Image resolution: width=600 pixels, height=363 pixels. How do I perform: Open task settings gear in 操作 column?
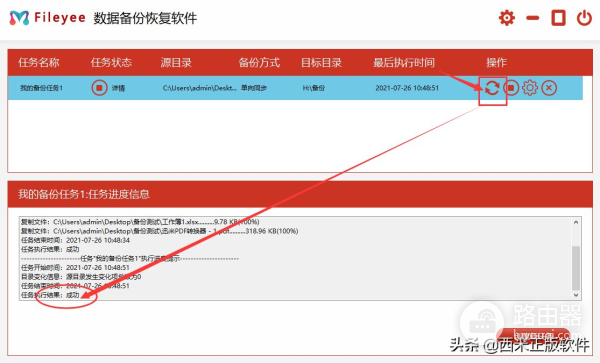click(x=530, y=88)
